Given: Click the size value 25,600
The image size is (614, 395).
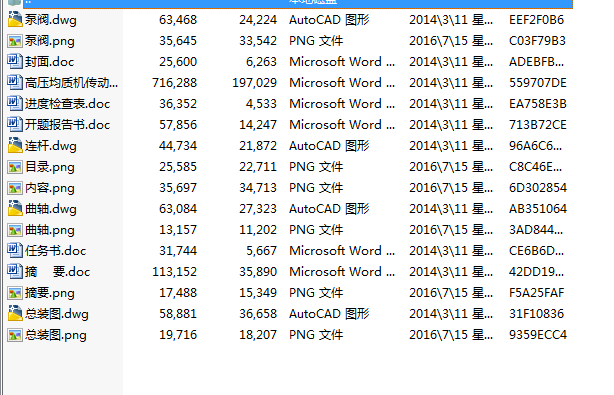Looking at the screenshot, I should click(178, 61).
